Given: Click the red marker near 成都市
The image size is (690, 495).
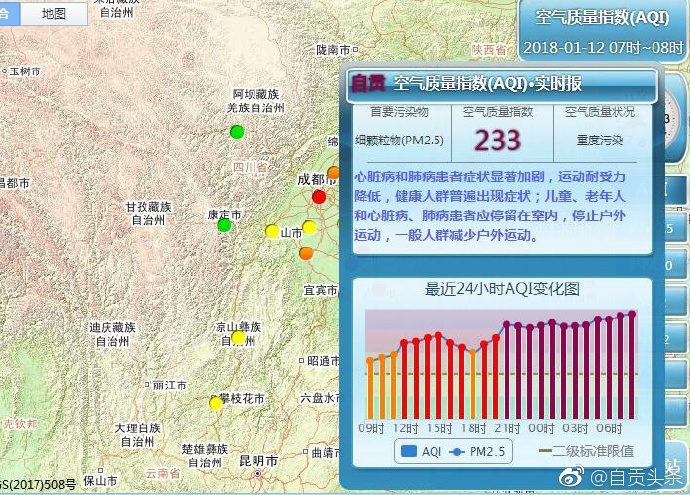Looking at the screenshot, I should [319, 196].
